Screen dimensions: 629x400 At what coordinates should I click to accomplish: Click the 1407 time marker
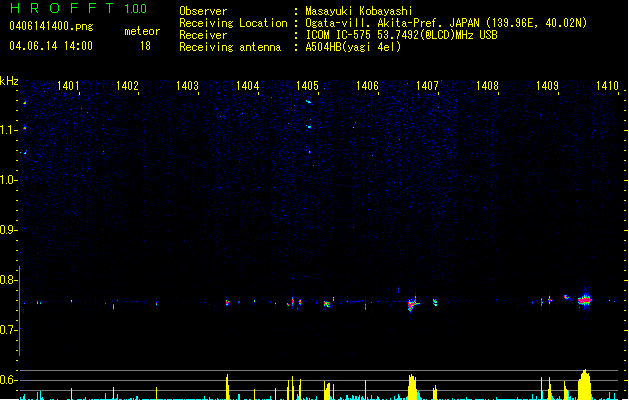[x=427, y=86]
